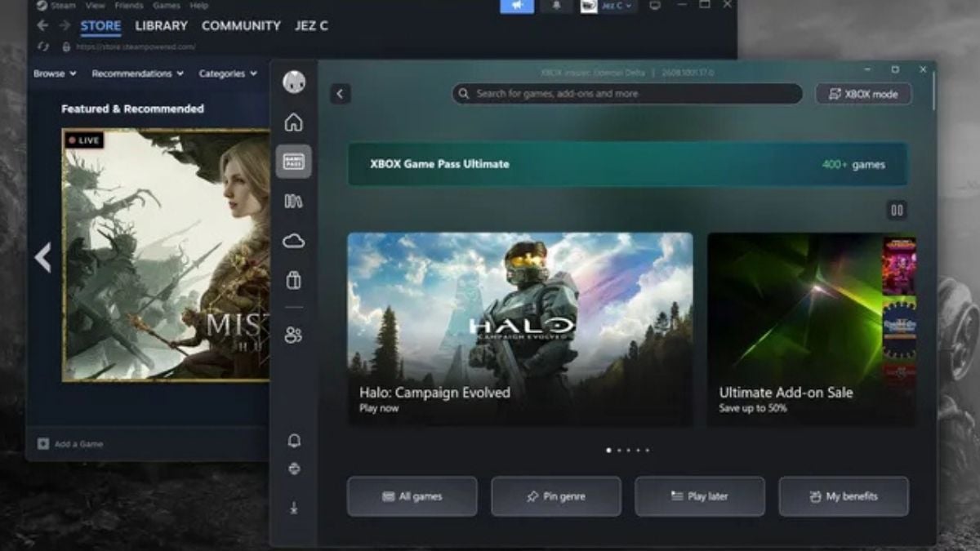Open Xbox notifications bell in sidebar
980x551 pixels.
pos(294,441)
